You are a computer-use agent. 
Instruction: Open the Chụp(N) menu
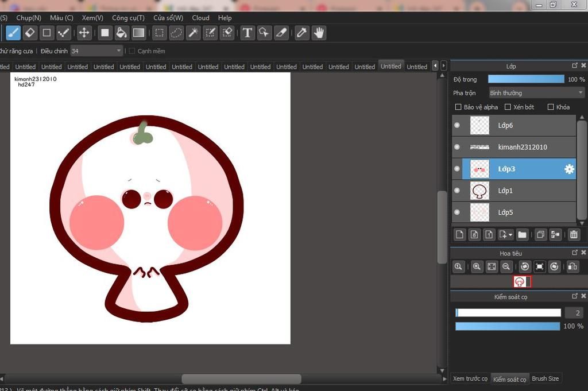click(x=29, y=18)
